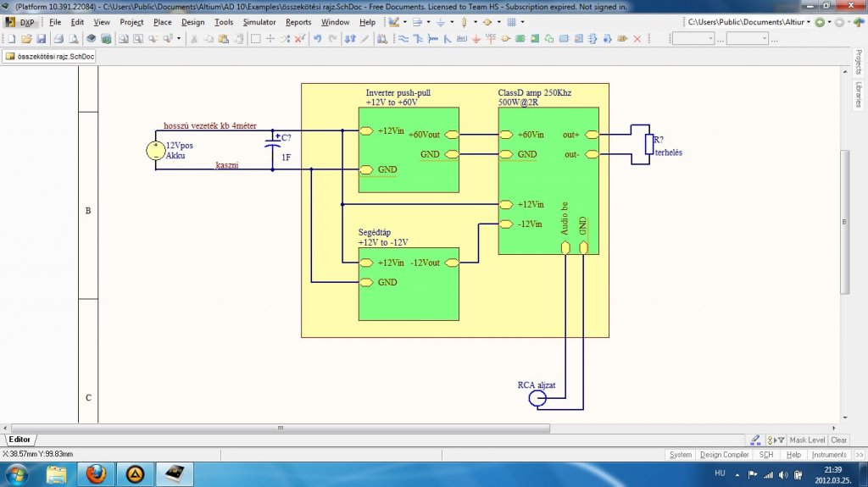
Task: Open the browse component libraries binoculars icon
Action: [x=382, y=39]
